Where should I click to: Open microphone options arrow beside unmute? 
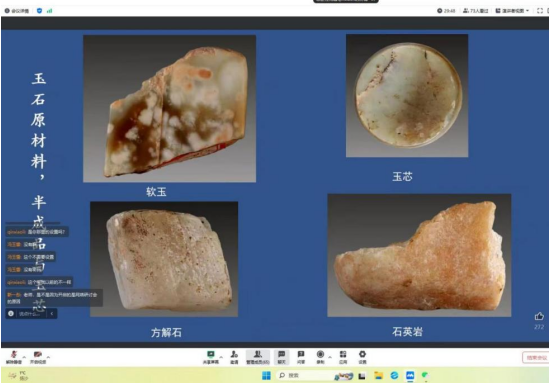(x=24, y=357)
